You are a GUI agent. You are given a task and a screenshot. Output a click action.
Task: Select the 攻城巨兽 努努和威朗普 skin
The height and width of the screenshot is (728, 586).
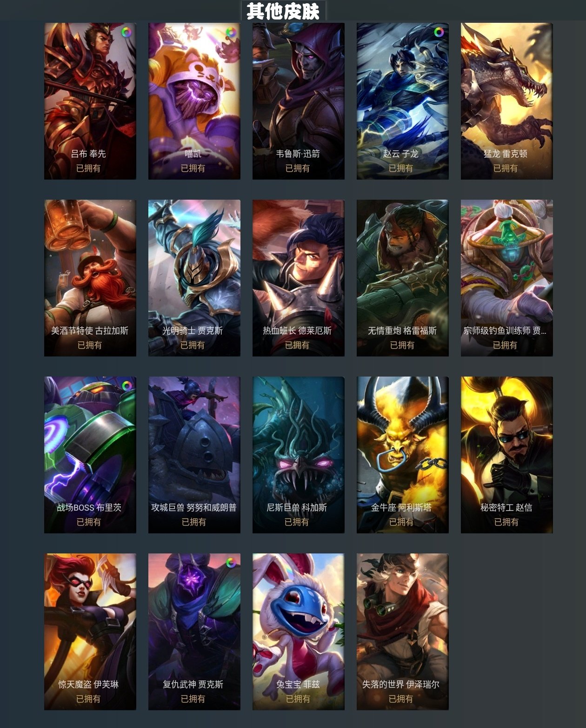pos(194,455)
